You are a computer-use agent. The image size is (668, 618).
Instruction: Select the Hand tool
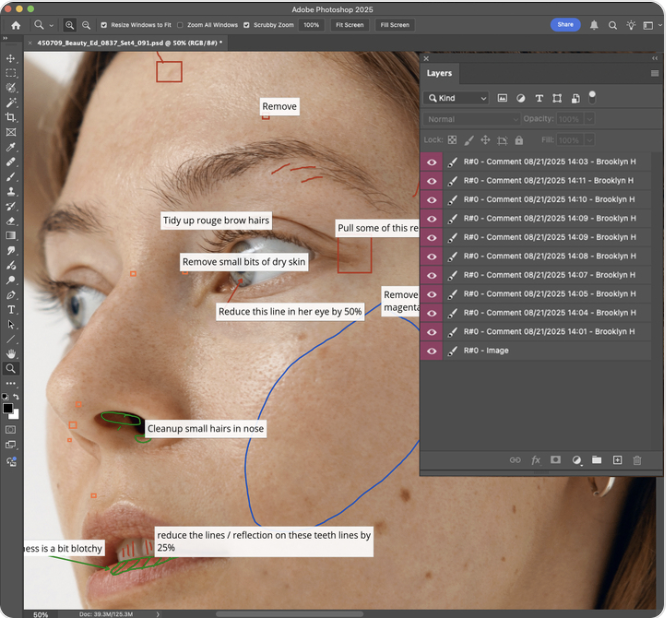pyautogui.click(x=11, y=353)
